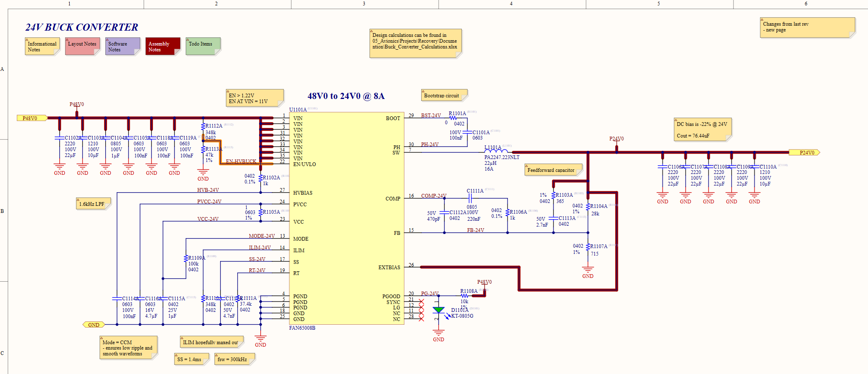Select resistor R1109A label
The image size is (868, 374).
coord(197,258)
